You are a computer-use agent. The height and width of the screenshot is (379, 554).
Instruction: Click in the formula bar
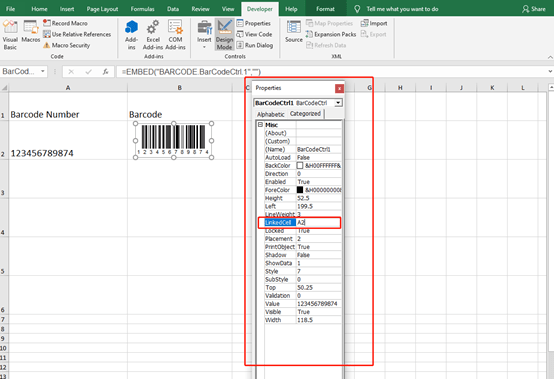click(x=331, y=72)
